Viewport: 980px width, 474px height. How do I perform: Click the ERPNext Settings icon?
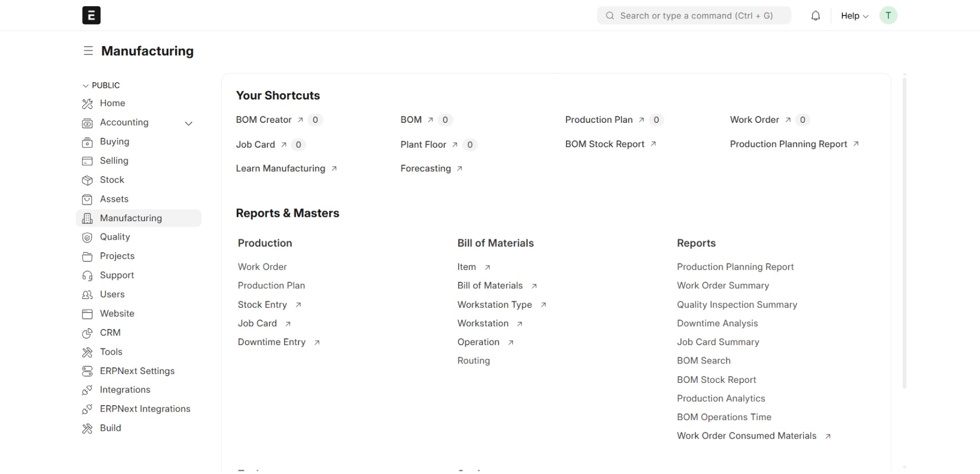coord(87,371)
